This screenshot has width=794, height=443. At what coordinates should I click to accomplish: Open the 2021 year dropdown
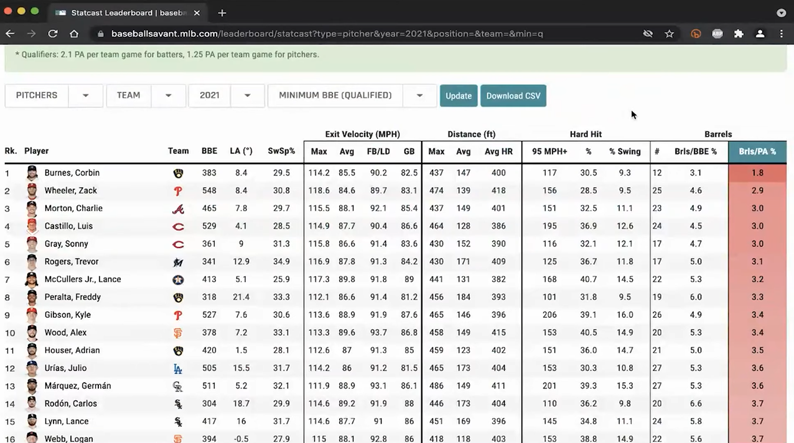point(226,96)
